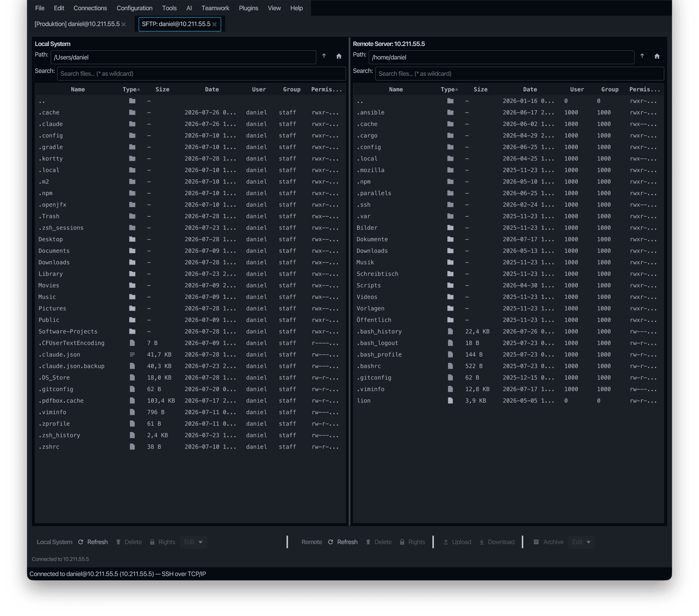
Task: Click folder icon of remote .ssh row
Action: (450, 205)
